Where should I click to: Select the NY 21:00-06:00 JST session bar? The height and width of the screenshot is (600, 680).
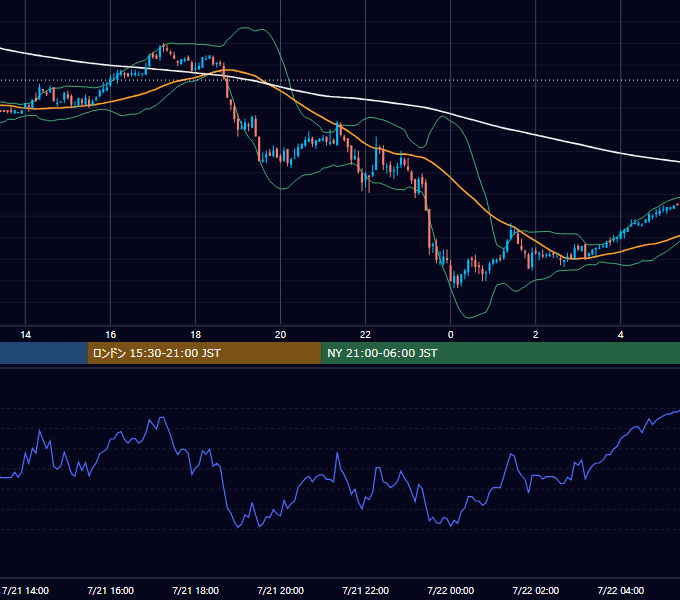[500, 353]
